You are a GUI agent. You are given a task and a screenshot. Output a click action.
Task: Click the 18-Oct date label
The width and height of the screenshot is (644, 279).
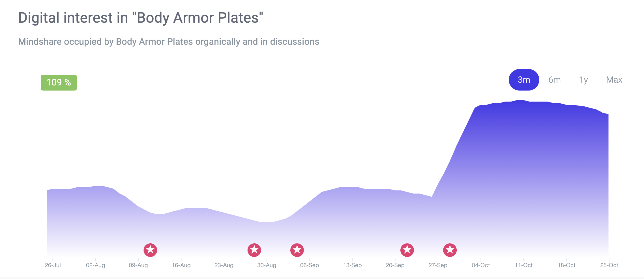pyautogui.click(x=566, y=265)
